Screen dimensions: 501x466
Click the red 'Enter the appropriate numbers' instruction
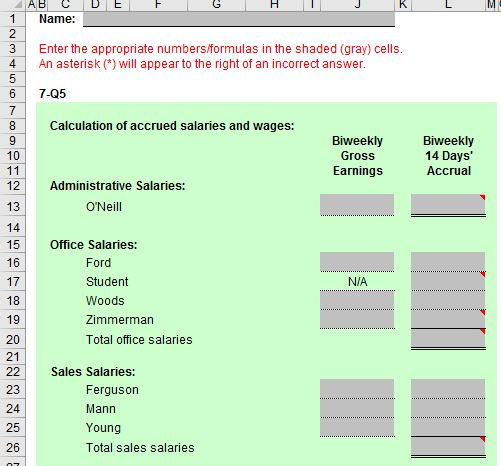[221, 49]
